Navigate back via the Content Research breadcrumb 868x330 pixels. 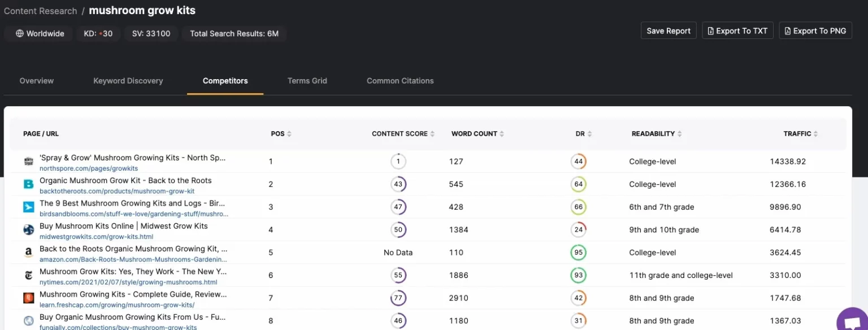tap(40, 10)
